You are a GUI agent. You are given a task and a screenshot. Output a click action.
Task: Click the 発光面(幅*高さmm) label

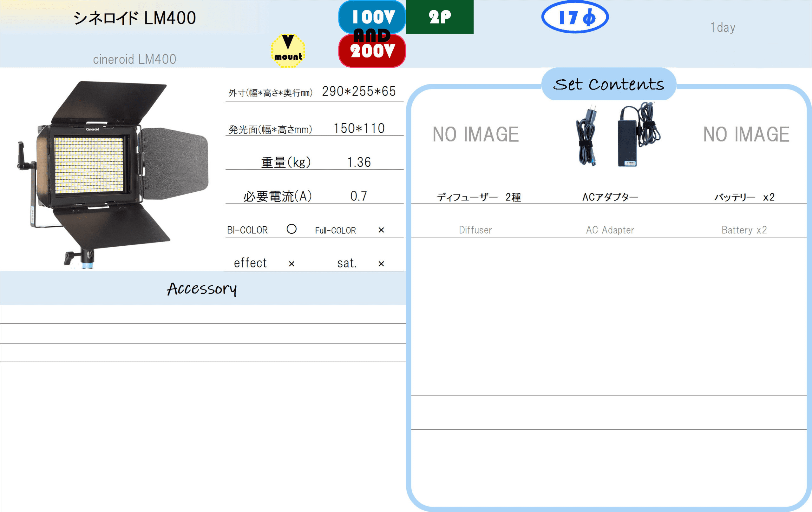tap(271, 129)
